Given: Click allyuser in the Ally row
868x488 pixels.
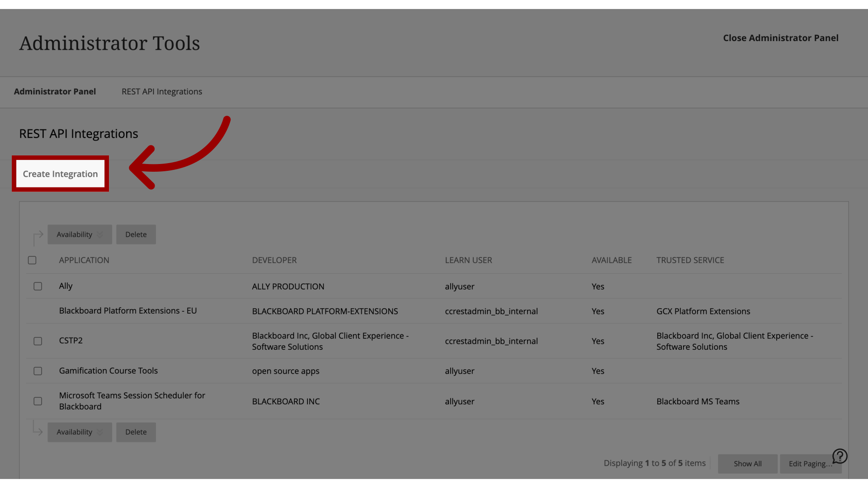Looking at the screenshot, I should [x=460, y=286].
